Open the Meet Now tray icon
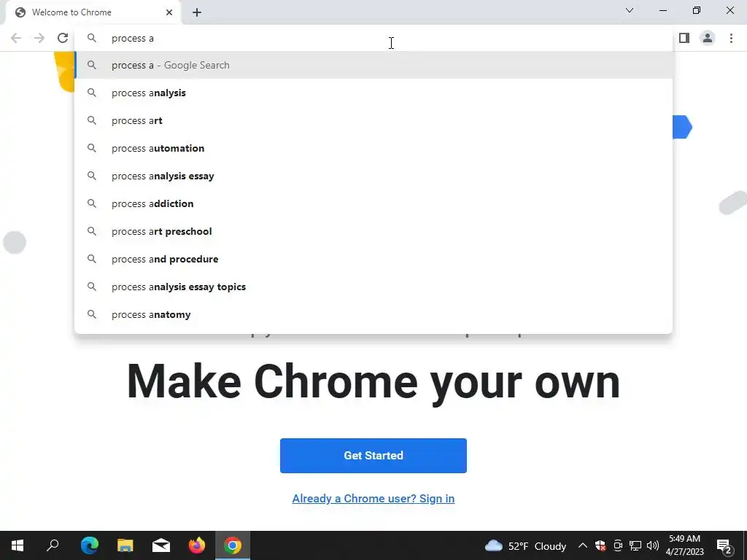This screenshot has height=560, width=747. (618, 545)
